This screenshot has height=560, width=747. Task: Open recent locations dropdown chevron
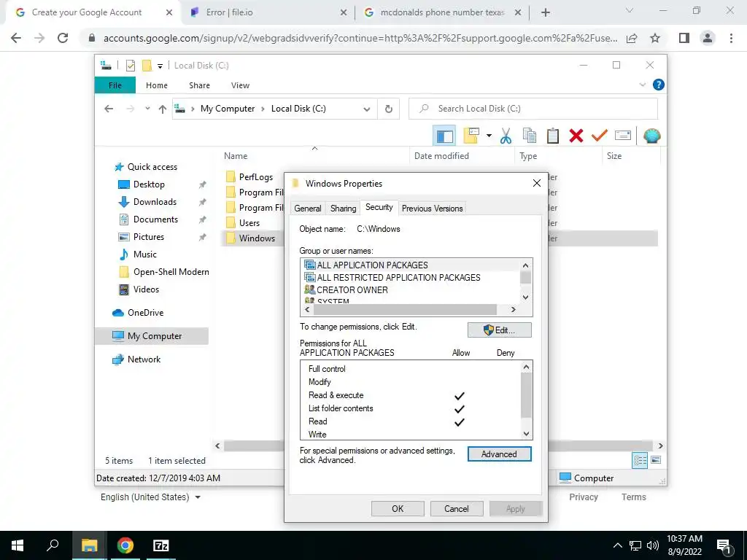coord(147,109)
